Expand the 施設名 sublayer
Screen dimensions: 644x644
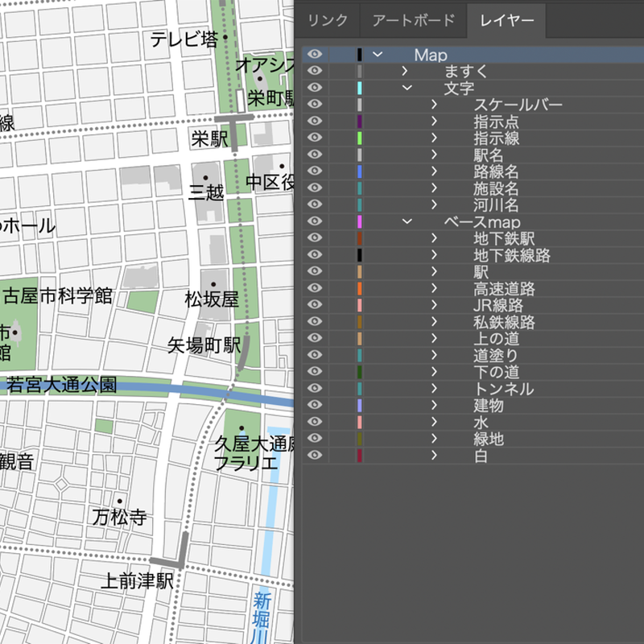pos(434,188)
